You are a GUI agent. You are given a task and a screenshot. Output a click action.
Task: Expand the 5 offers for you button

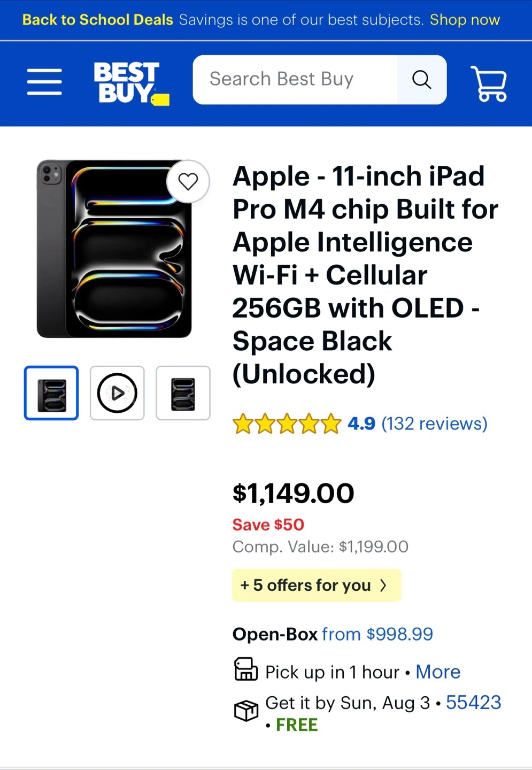point(316,586)
